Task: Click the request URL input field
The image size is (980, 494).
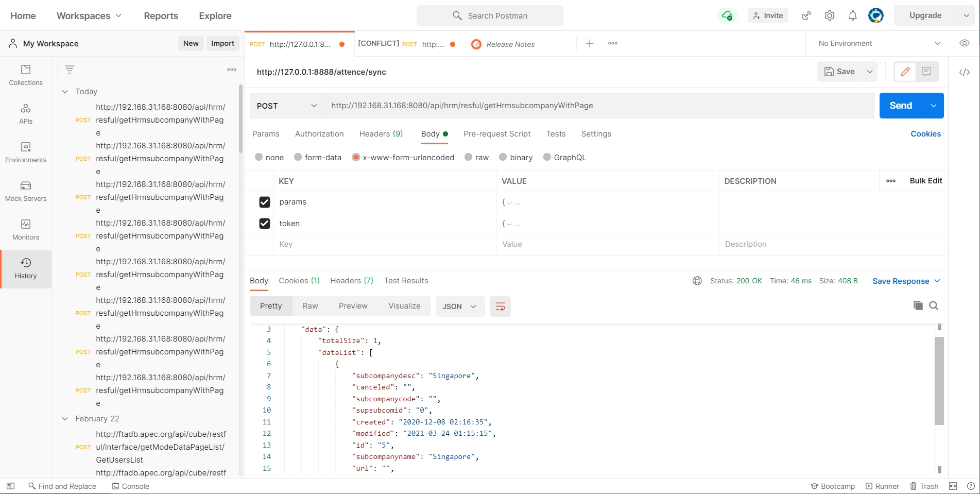Action: tap(597, 106)
